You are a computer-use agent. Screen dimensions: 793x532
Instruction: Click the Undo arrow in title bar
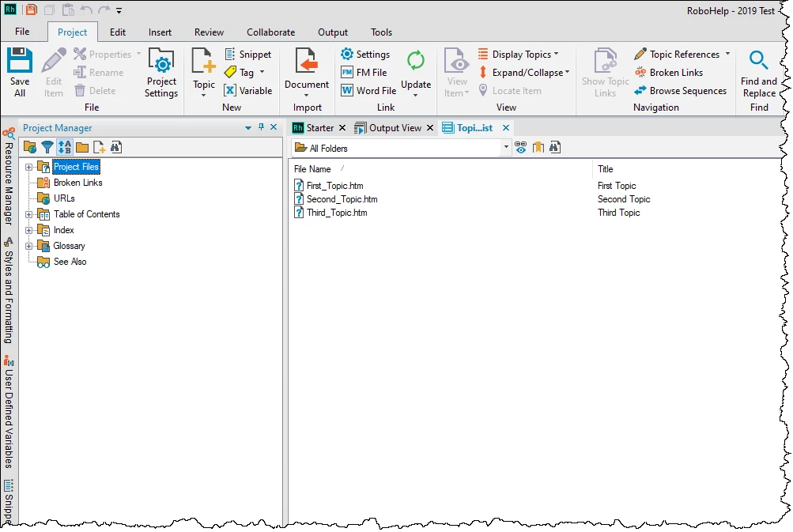tap(86, 9)
